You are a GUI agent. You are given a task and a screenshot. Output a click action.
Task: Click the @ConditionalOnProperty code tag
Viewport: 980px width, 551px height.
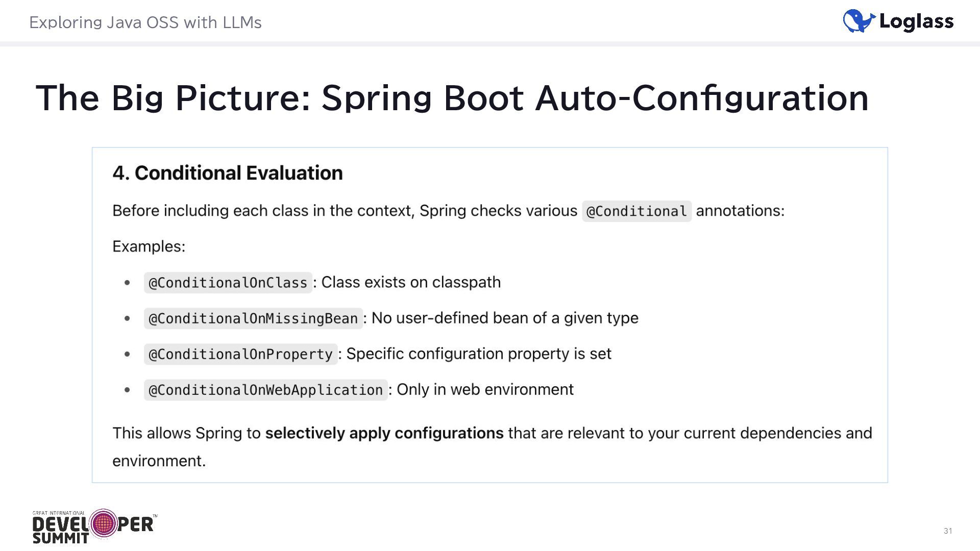tap(240, 354)
